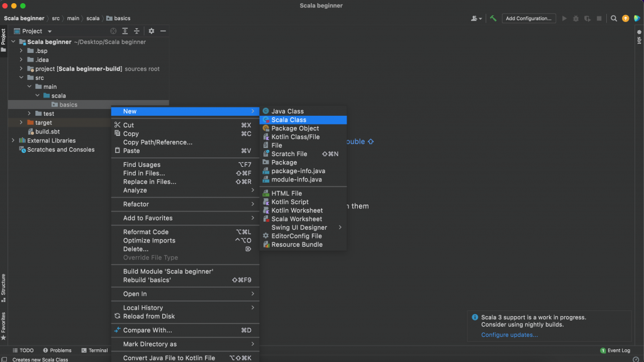The image size is (644, 362).
Task: Click Paste in context menu
Action: pos(186,150)
